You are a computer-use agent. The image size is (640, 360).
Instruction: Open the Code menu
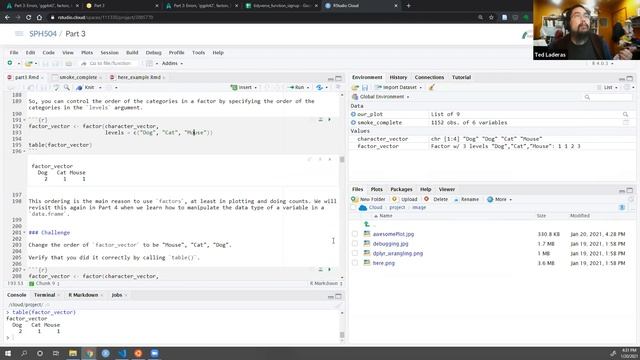49,53
